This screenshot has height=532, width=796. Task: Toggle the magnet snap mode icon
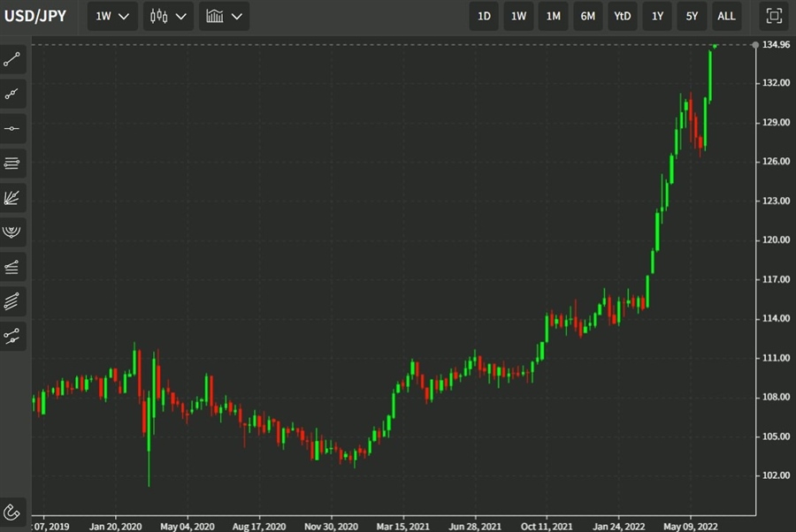pyautogui.click(x=12, y=513)
